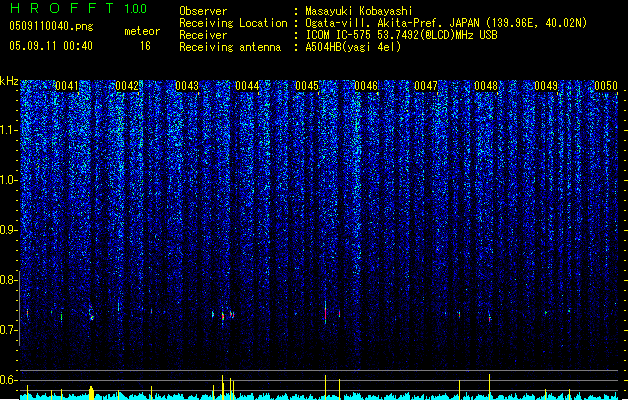This screenshot has width=629, height=400.
Task: Click the 0045 time marker
Action: [307, 86]
